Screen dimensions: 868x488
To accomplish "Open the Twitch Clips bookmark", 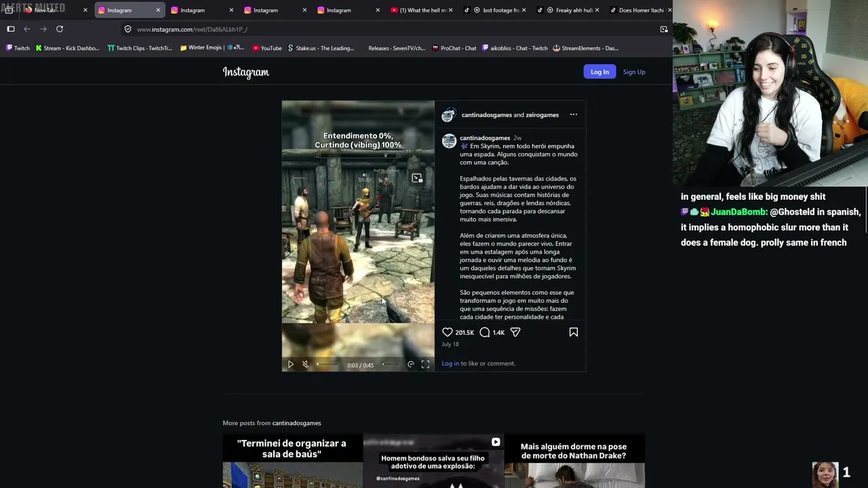I will pos(140,48).
